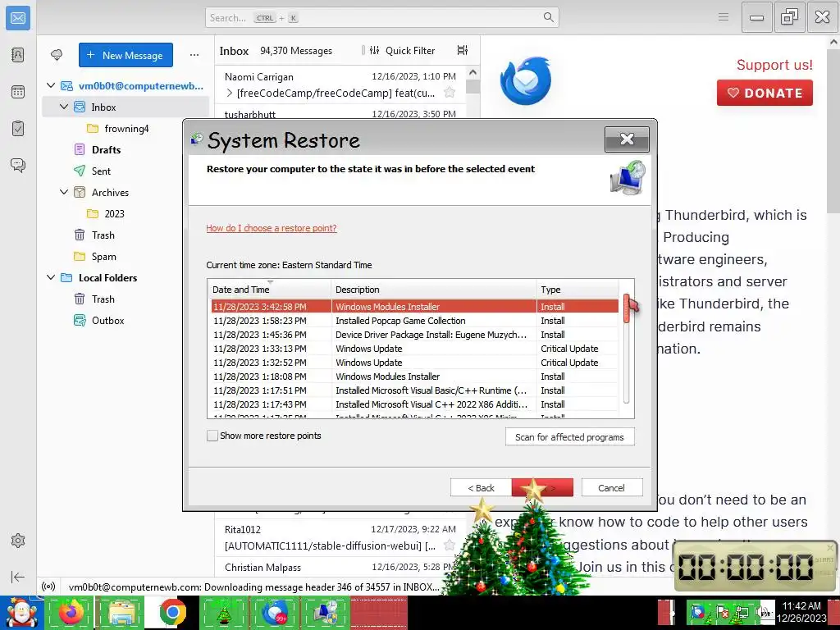Enable Show more restore points checkbox
This screenshot has width=840, height=630.
tap(212, 436)
